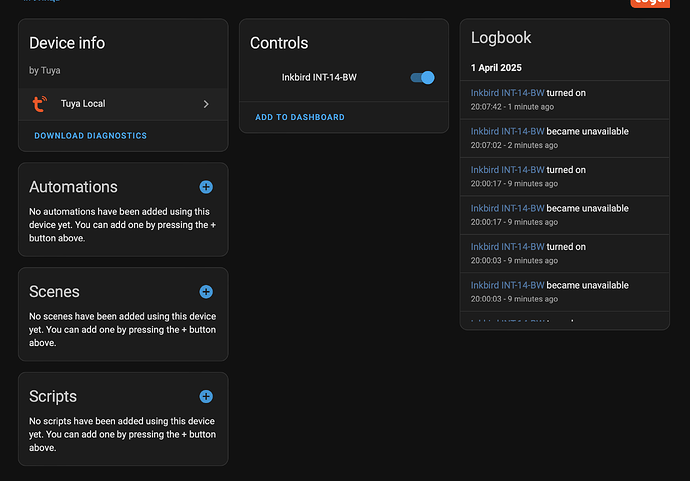Select the Tuya Local integration text
Viewport: 690px width, 481px height.
click(83, 104)
